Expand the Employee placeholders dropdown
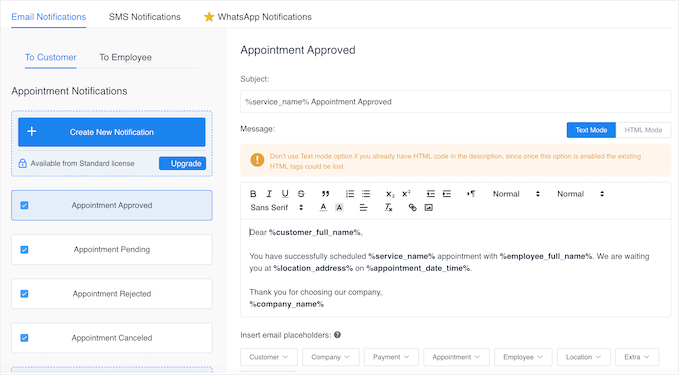The width and height of the screenshot is (680, 375). click(x=523, y=357)
